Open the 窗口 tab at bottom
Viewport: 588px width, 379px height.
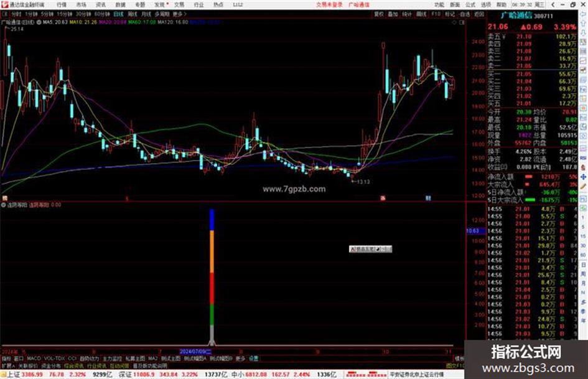click(19, 358)
